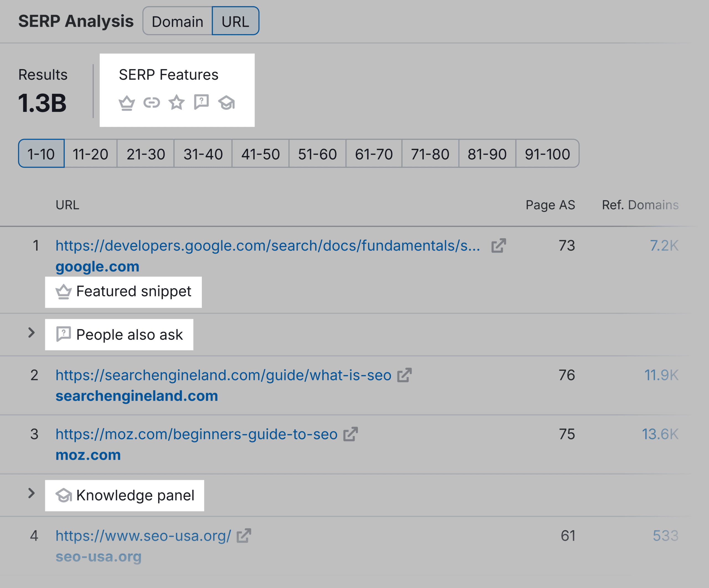Viewport: 709px width, 588px height.
Task: Click the external link icon beside the moz.com result
Action: [350, 434]
